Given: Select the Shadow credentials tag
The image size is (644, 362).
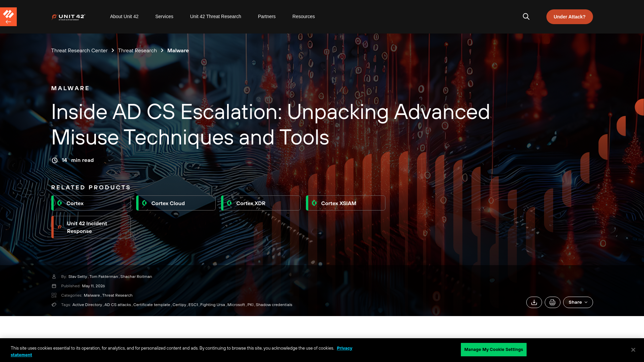Looking at the screenshot, I should click(274, 305).
